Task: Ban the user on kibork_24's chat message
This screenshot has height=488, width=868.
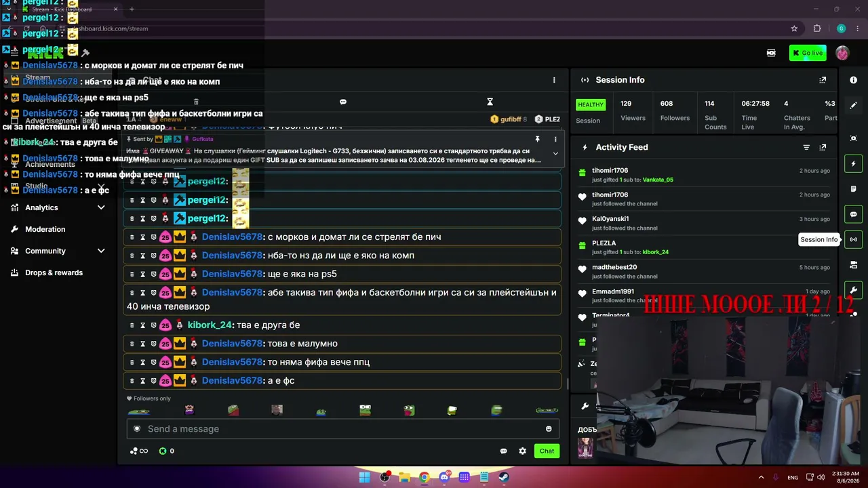Action: (153, 325)
